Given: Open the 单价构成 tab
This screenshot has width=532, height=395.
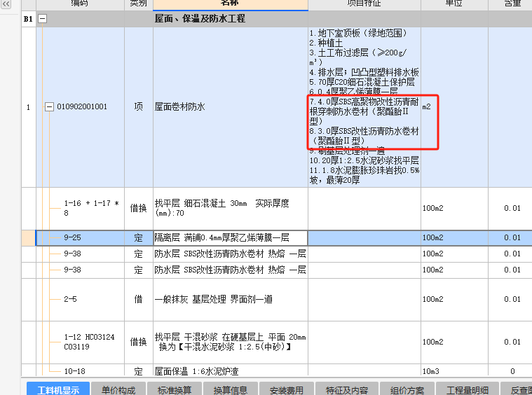Looking at the screenshot, I should (x=118, y=389).
